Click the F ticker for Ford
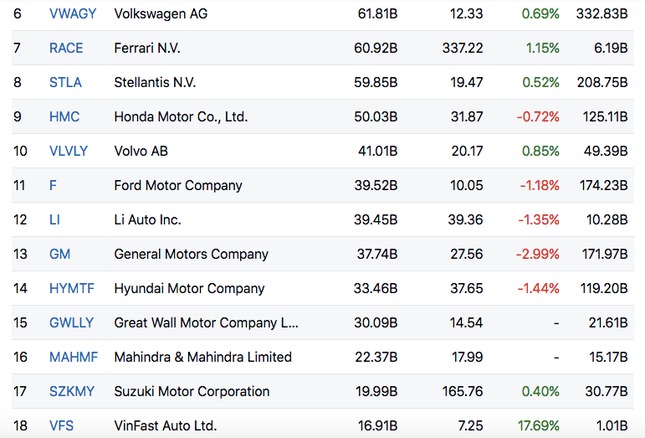The width and height of the screenshot is (645, 438). 53,185
